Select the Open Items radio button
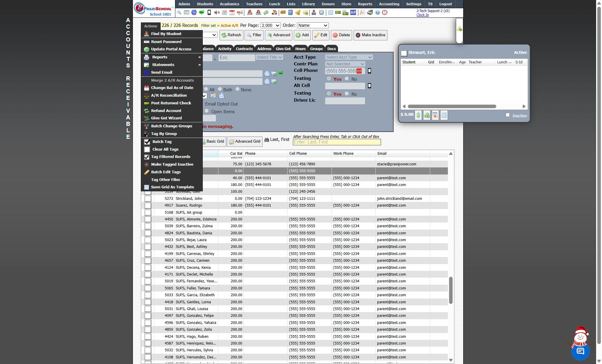 [x=207, y=111]
